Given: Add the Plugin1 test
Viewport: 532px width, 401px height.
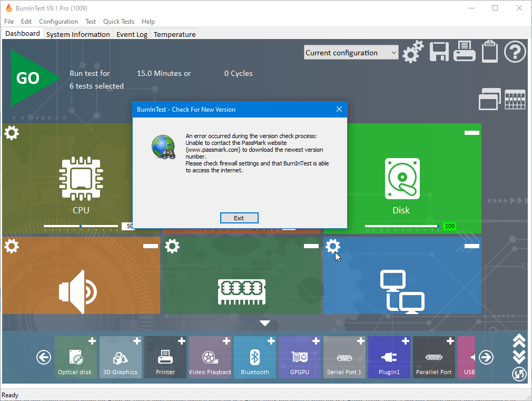Looking at the screenshot, I should (x=406, y=341).
